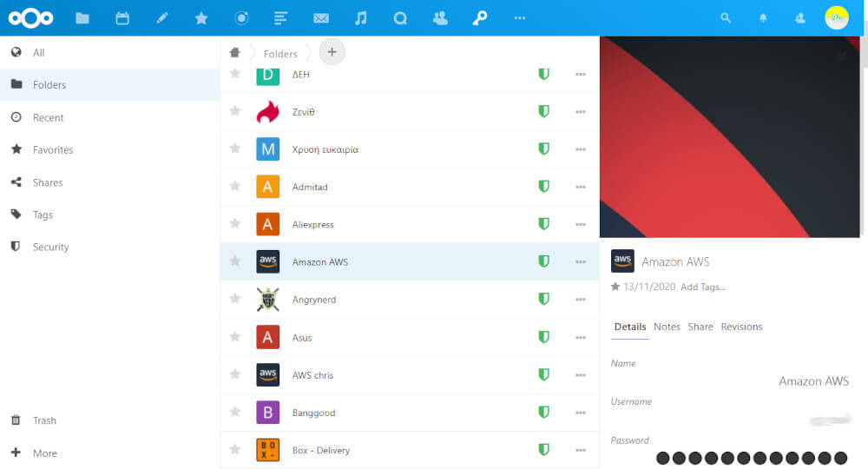Open the Calendar app icon
The width and height of the screenshot is (868, 469).
coord(122,18)
